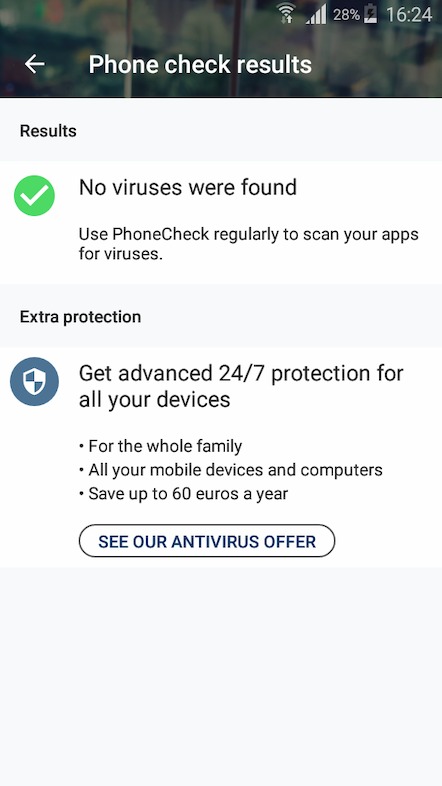Tap the signal strength bars icon
Image resolution: width=442 pixels, height=786 pixels.
click(x=317, y=14)
